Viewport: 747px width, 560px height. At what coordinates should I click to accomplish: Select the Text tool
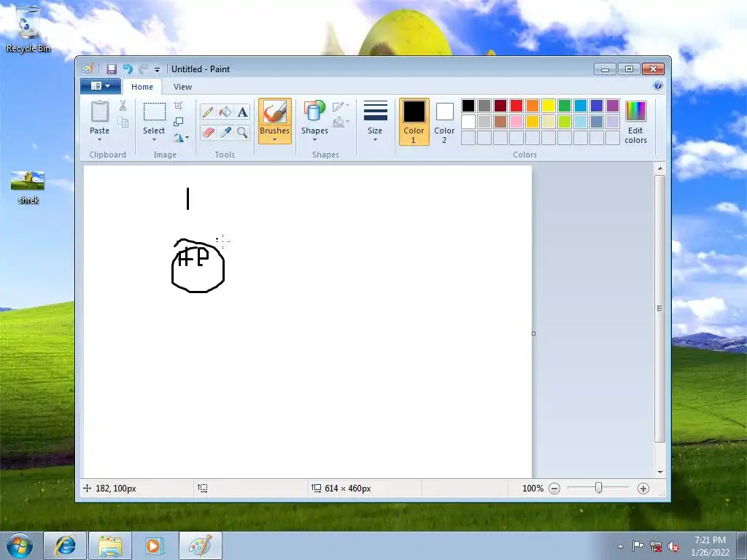pyautogui.click(x=242, y=112)
